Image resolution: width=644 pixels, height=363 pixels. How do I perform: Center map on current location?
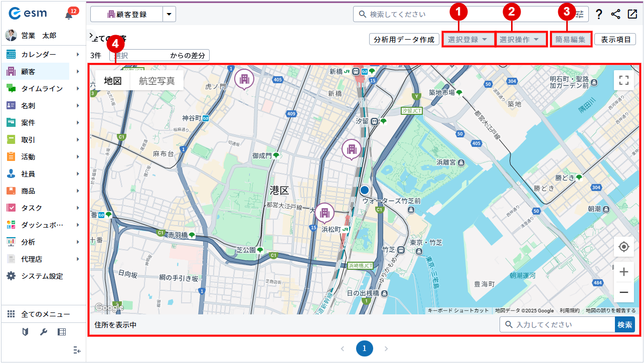(624, 247)
